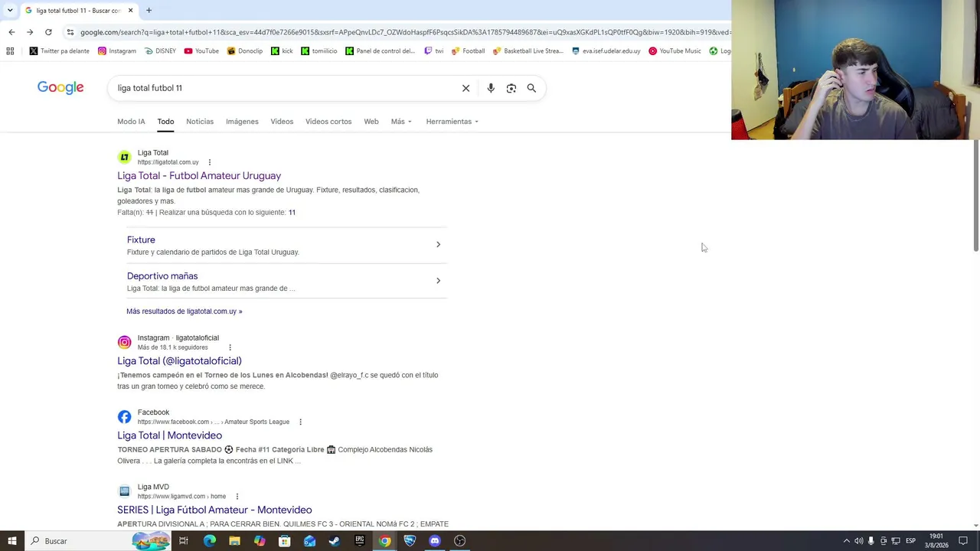Open the Football bookmark

point(468,51)
